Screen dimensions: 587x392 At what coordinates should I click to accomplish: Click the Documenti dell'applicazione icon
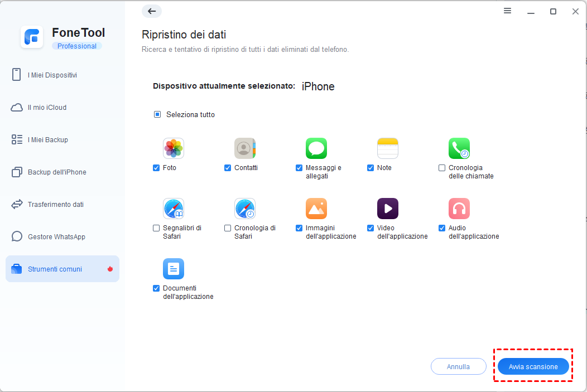pyautogui.click(x=174, y=269)
